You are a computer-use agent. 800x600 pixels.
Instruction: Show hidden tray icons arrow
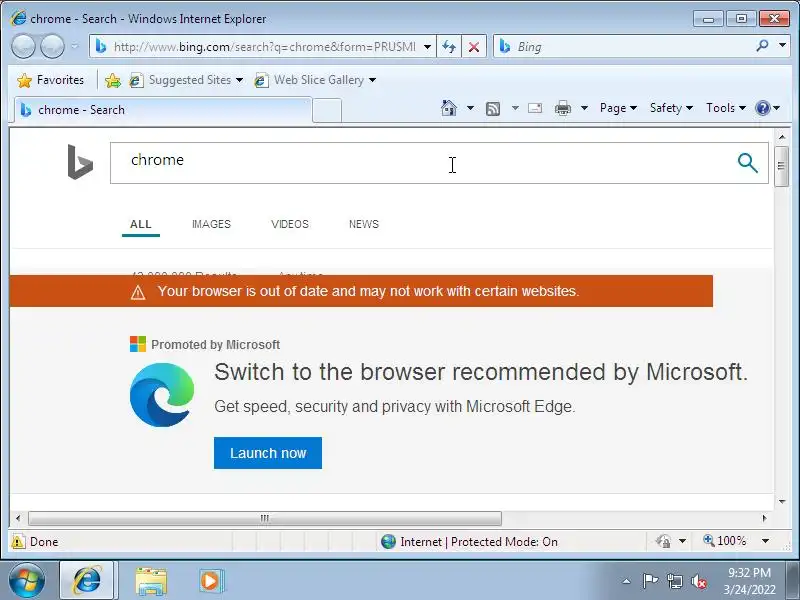(x=627, y=581)
